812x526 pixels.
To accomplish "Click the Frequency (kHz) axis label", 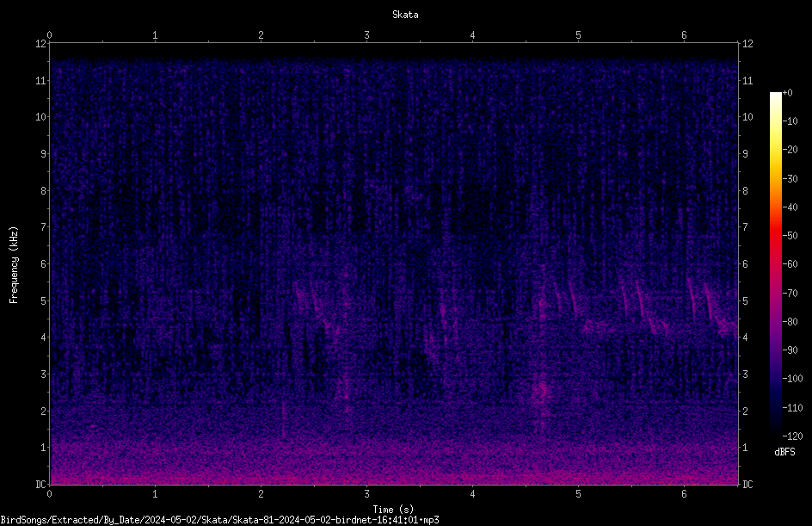I will click(x=14, y=264).
